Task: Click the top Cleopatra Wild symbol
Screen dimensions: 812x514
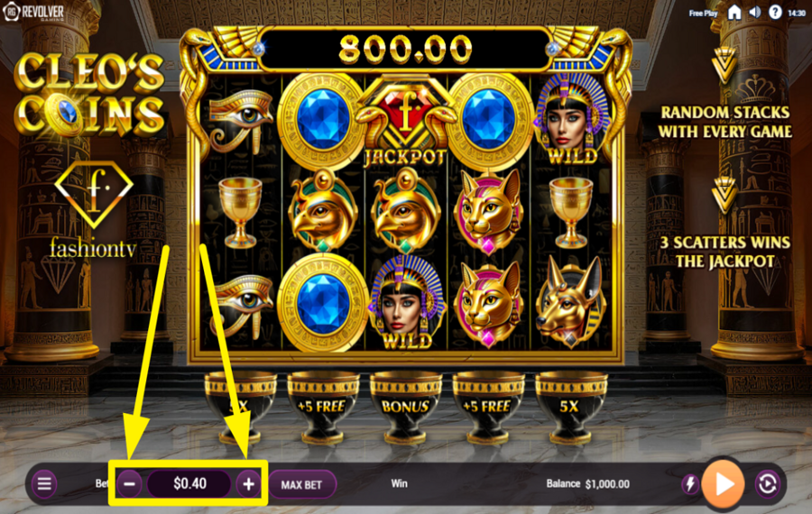Action: pyautogui.click(x=572, y=119)
